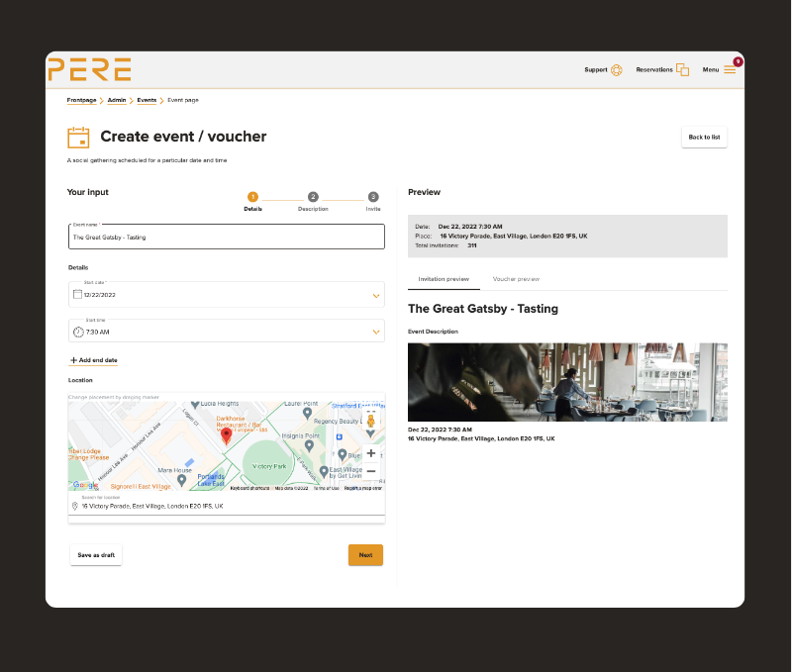
Task: Click the Signorelli East Village map label
Action: click(x=141, y=487)
